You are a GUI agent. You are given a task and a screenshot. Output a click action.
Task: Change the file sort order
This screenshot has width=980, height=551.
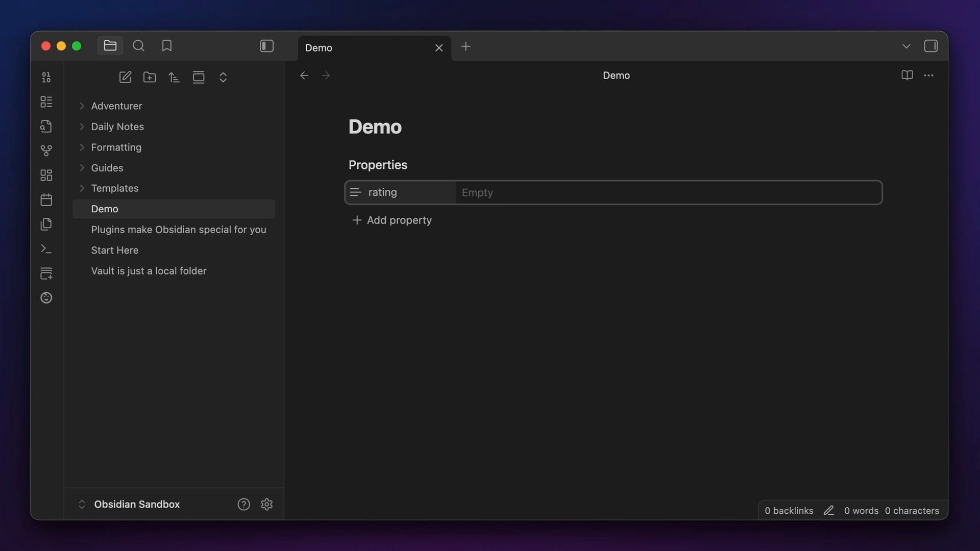(174, 77)
